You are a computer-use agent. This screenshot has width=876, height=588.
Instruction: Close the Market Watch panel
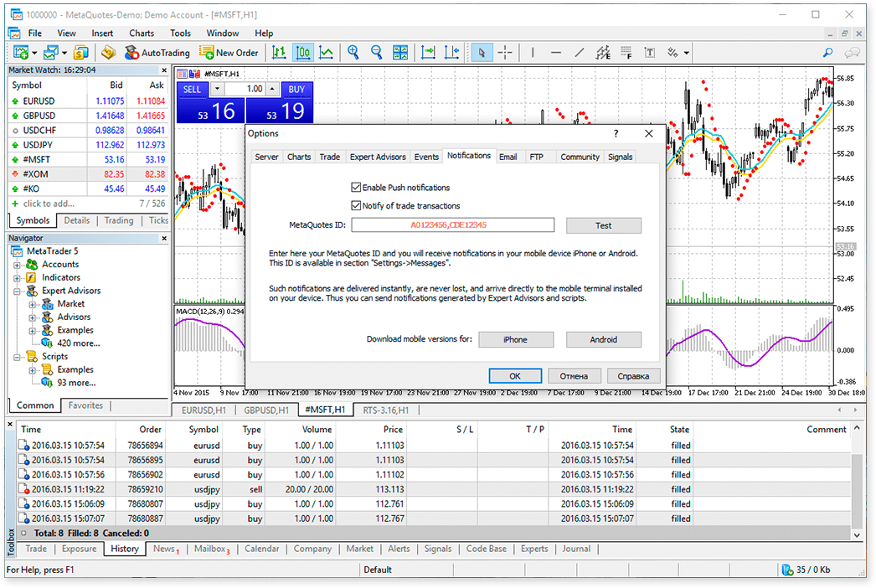pos(164,70)
